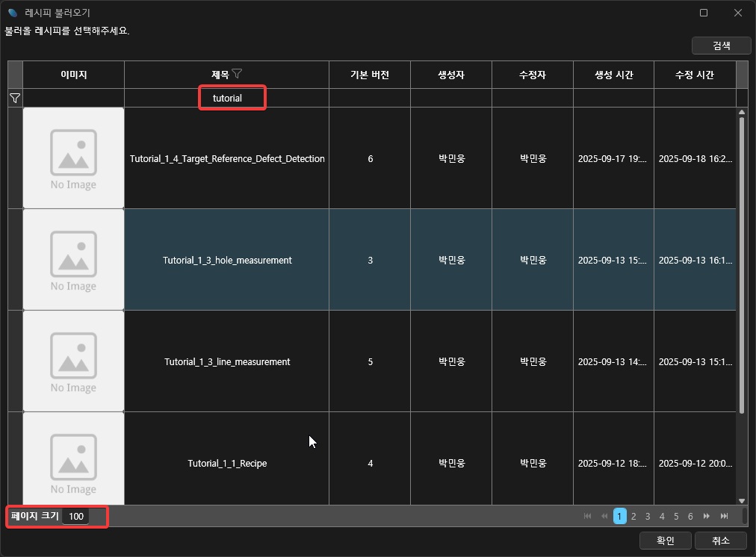The width and height of the screenshot is (756, 557).
Task: Switch to page 2 of results
Action: pyautogui.click(x=633, y=516)
